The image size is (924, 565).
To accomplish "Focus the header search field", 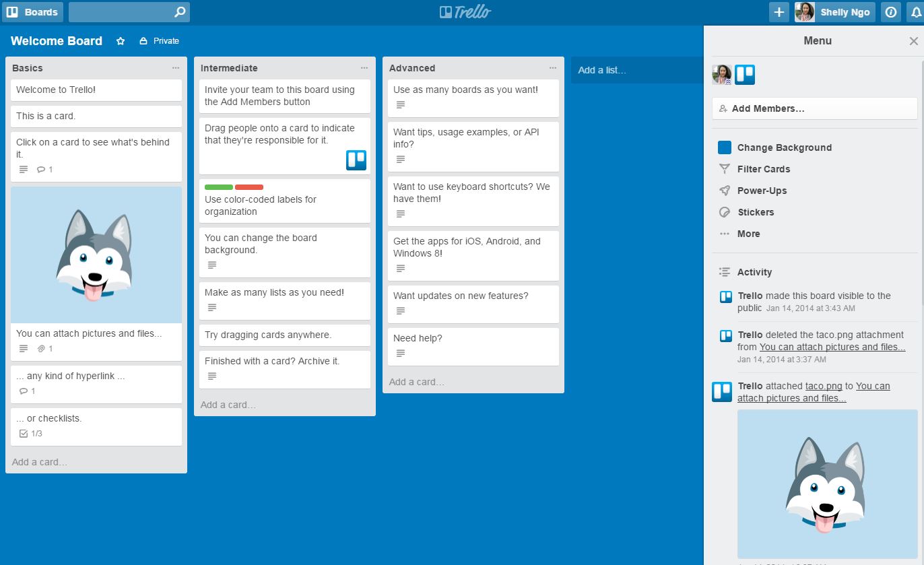I will pyautogui.click(x=129, y=12).
